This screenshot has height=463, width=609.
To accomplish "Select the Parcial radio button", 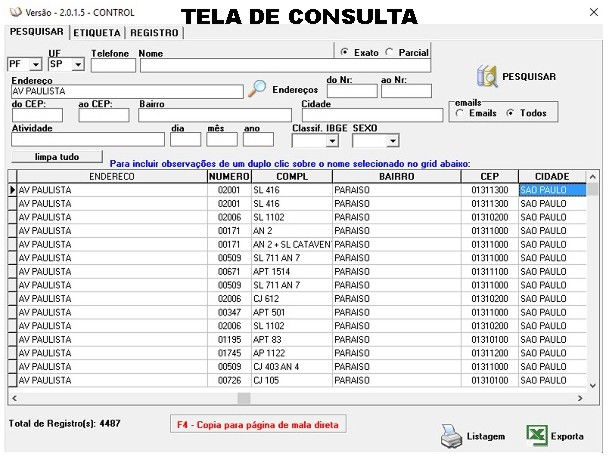I will coord(389,52).
